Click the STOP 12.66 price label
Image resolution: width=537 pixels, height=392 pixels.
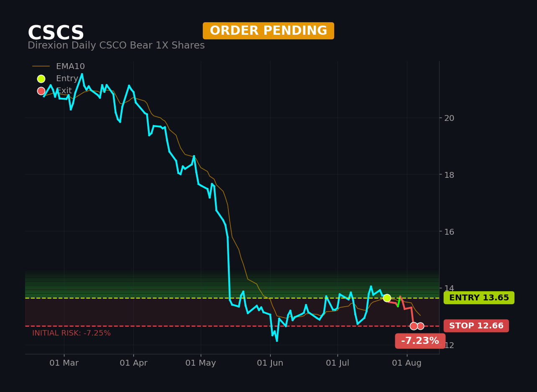click(x=476, y=326)
